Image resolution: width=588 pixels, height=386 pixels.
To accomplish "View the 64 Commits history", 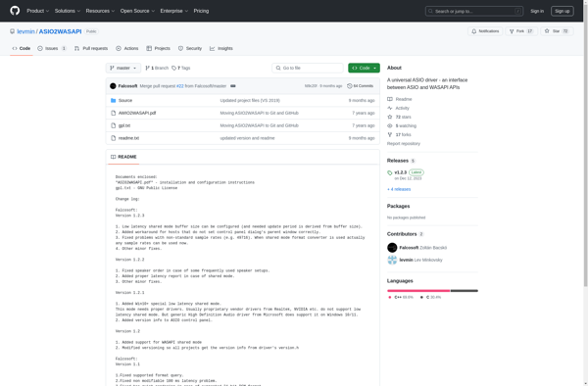I will 360,86.
